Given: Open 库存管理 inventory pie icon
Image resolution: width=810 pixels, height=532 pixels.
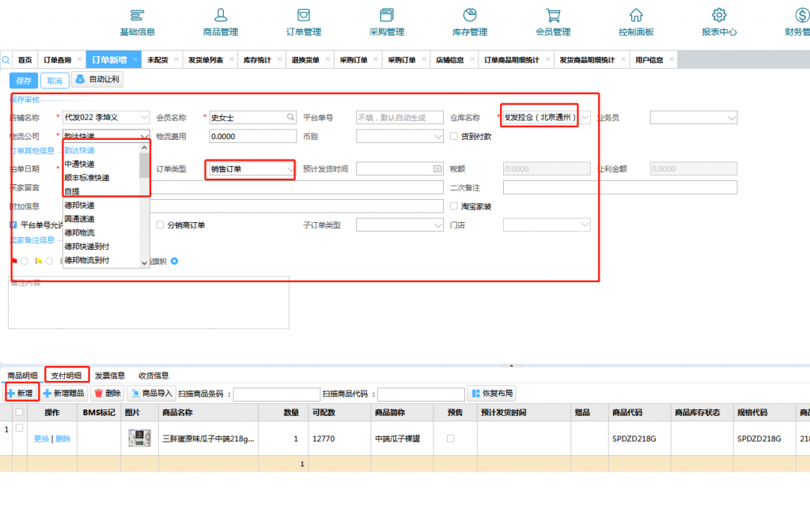Looking at the screenshot, I should [469, 21].
